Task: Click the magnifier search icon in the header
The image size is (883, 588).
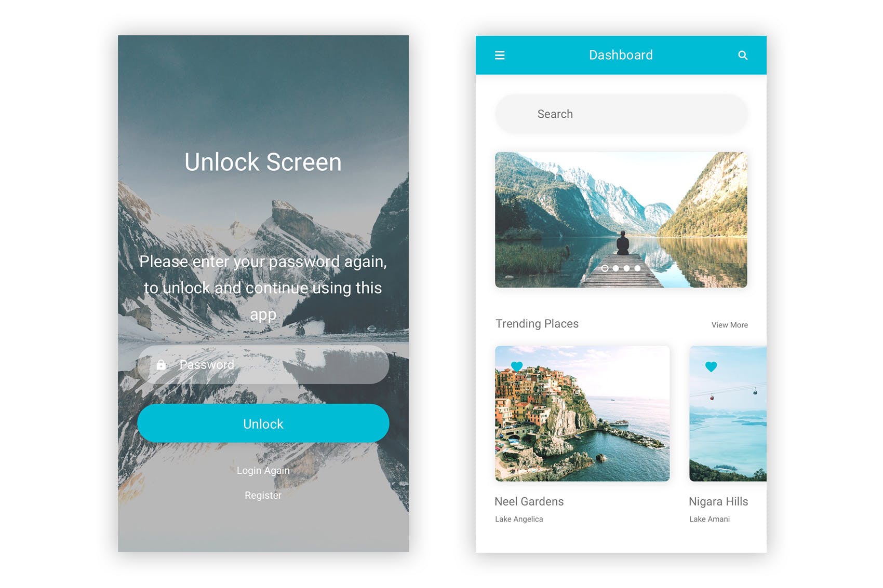Action: pos(743,55)
